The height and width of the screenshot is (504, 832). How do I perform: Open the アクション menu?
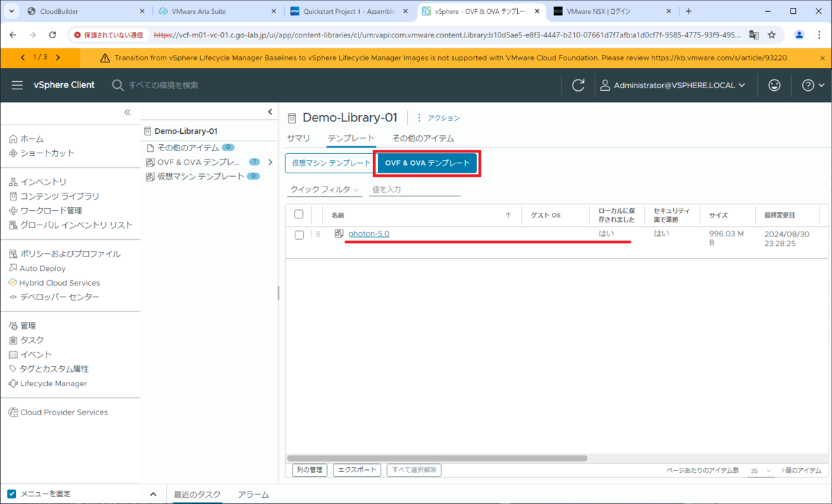(437, 118)
